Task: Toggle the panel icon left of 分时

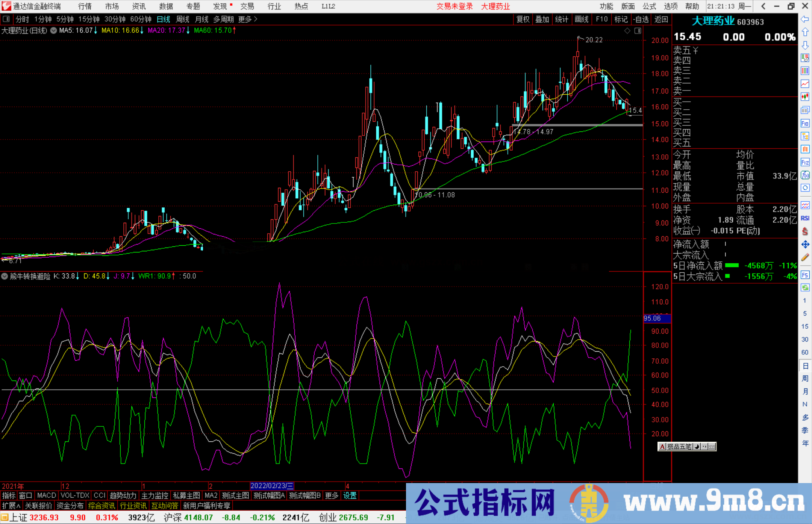Action: pos(6,19)
